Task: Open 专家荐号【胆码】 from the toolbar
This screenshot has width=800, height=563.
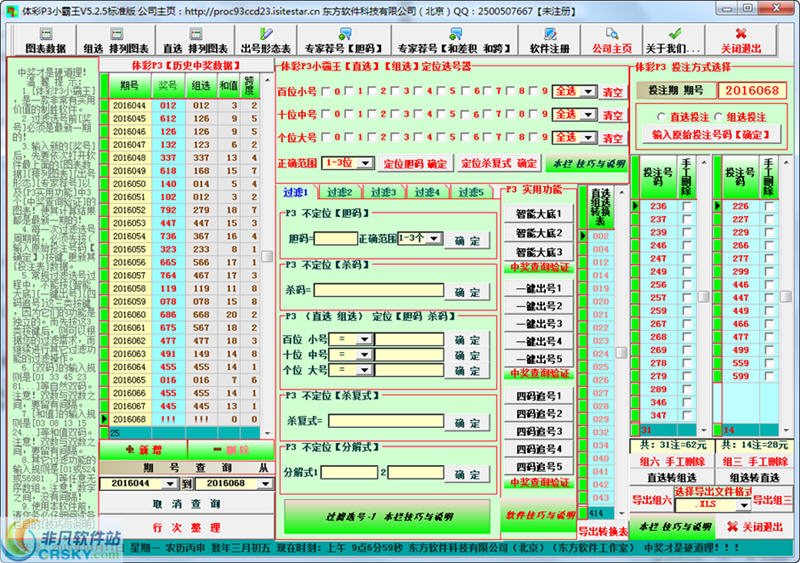Action: [x=344, y=40]
